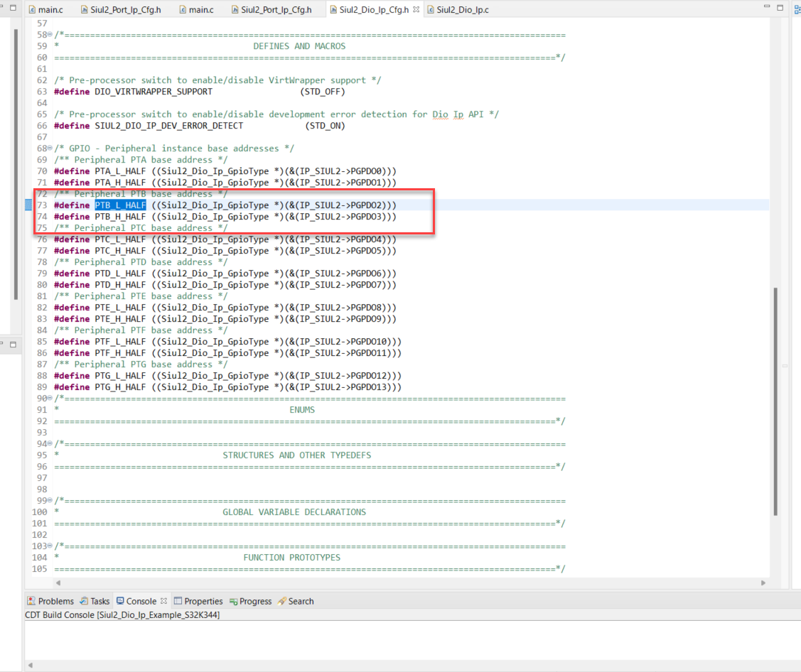Close the Siul2_Dio_Ip_Cfg.h editor tab
Viewport: 801px width, 672px height.
point(416,10)
